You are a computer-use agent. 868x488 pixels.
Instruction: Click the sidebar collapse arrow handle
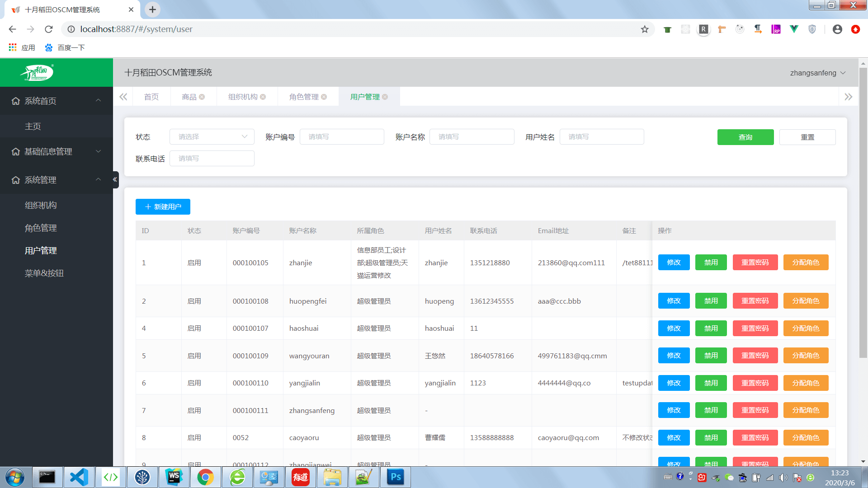[115, 179]
